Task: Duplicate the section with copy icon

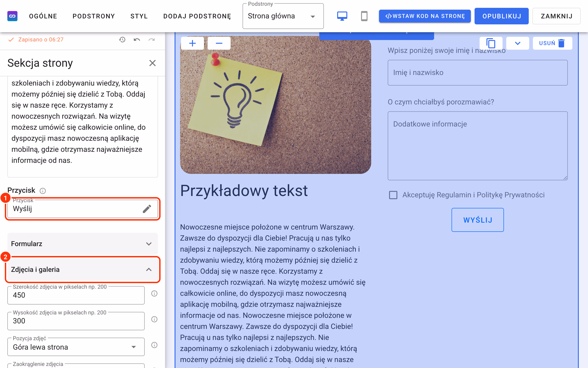Action: point(491,43)
